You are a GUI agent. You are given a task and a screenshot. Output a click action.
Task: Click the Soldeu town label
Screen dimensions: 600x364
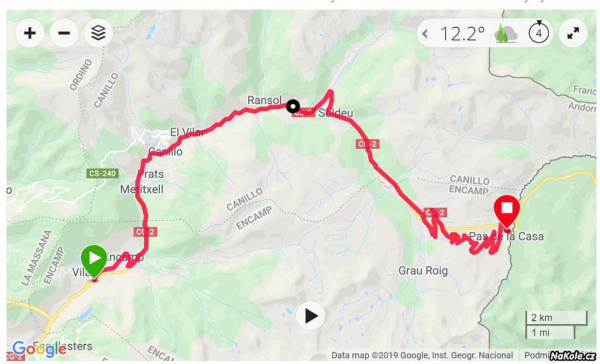pos(335,113)
